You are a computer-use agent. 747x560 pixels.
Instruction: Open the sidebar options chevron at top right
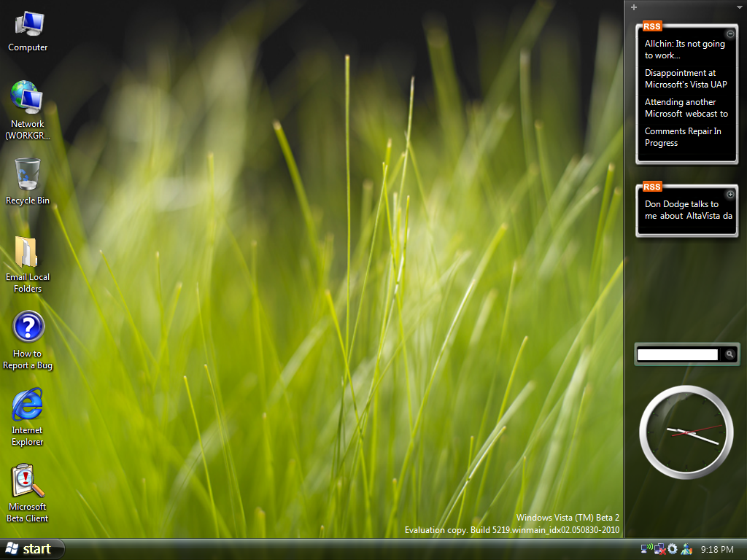(x=740, y=7)
